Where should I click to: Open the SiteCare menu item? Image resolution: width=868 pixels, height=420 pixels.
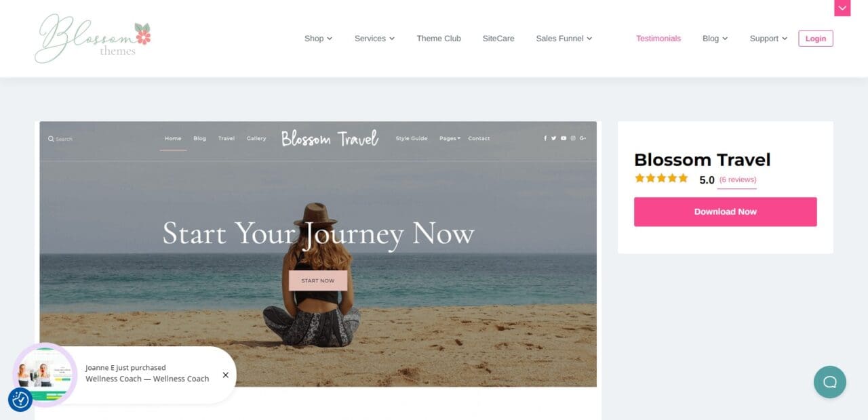click(x=498, y=39)
